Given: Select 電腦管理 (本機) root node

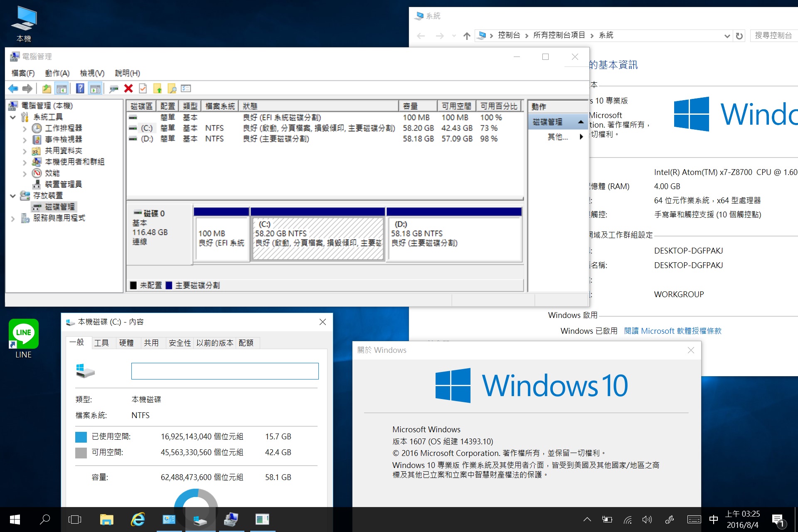Looking at the screenshot, I should pos(47,106).
